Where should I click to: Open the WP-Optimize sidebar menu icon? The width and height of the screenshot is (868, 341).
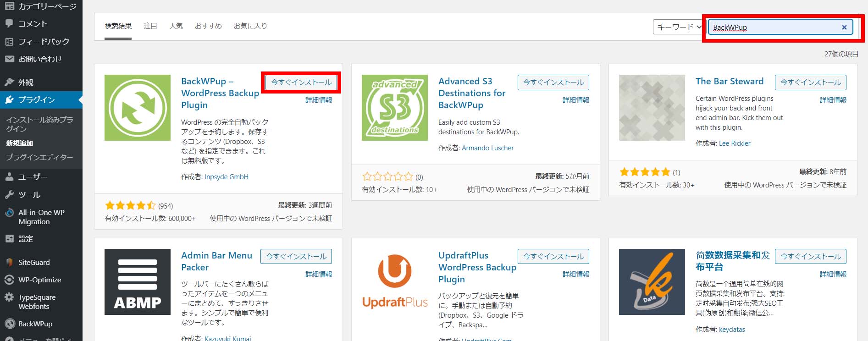(x=9, y=280)
